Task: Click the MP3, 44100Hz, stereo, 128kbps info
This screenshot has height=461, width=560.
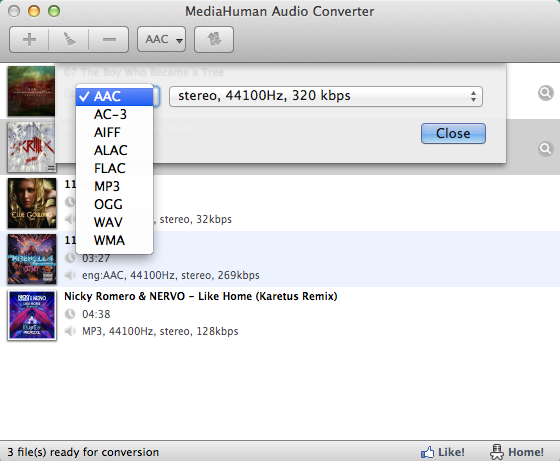Action: click(x=160, y=331)
